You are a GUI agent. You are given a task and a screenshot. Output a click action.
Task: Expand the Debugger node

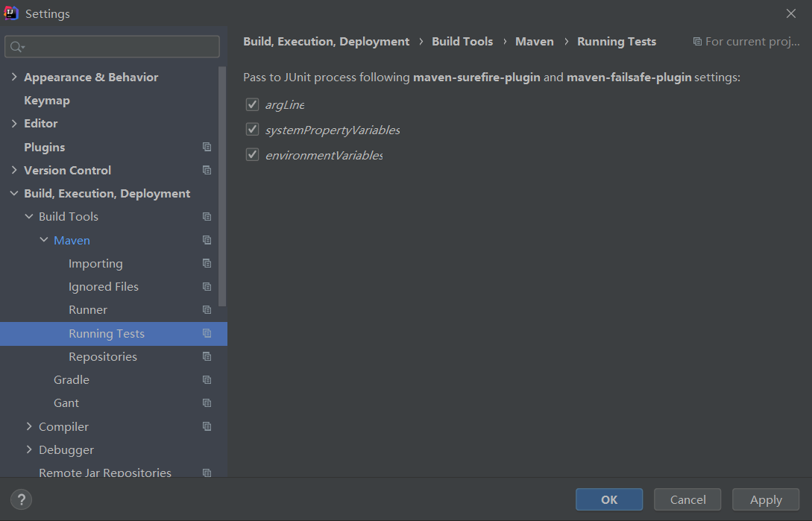pyautogui.click(x=29, y=449)
